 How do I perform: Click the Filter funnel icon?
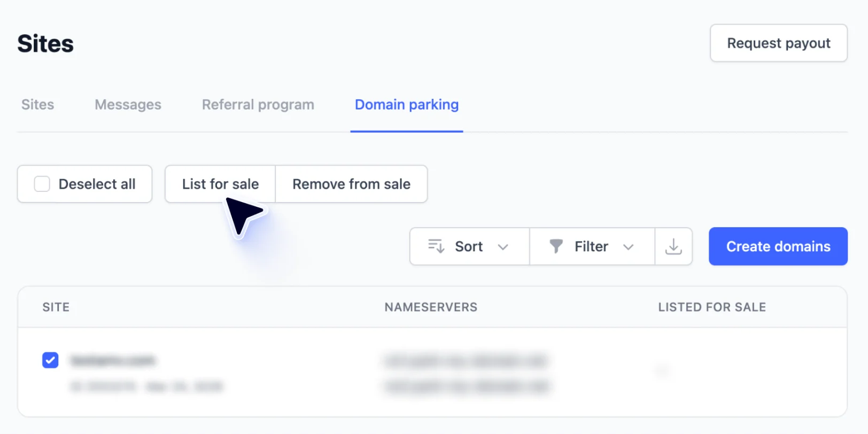coord(556,246)
